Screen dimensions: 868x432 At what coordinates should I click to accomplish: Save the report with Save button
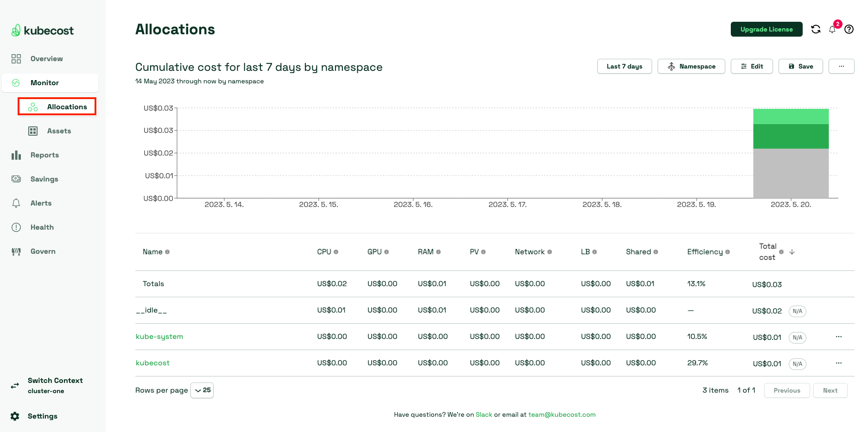coord(800,66)
